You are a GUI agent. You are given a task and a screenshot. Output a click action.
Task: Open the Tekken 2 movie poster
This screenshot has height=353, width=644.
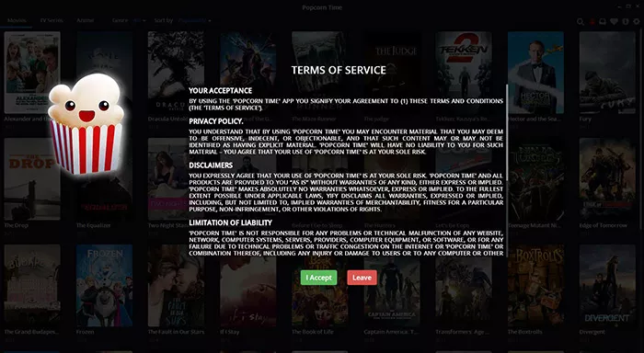click(x=464, y=73)
